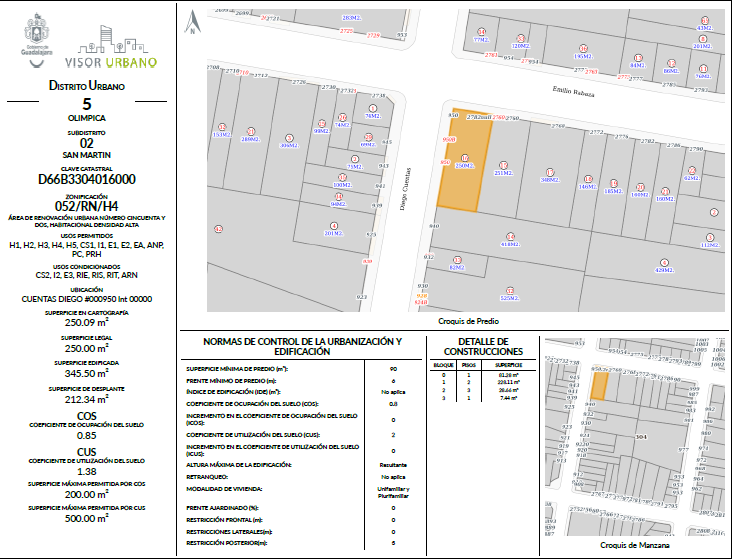This screenshot has height=560, width=736.
Task: Click the Visor Urbano skyline logo
Action: pos(111,47)
